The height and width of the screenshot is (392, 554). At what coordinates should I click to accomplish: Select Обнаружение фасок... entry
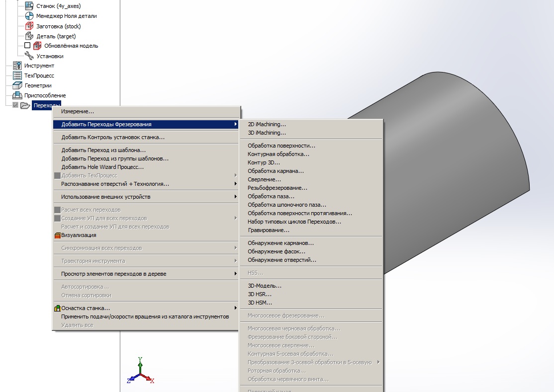tap(311, 251)
